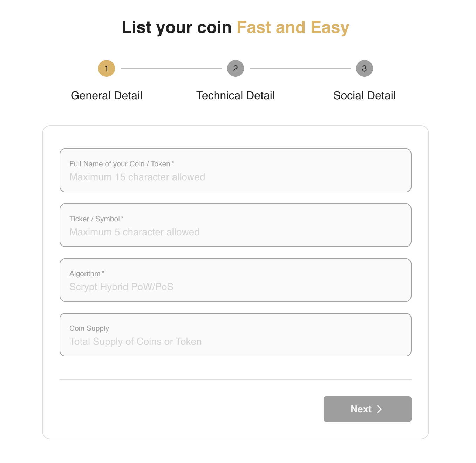
Task: Switch to the Technical Detail step
Action: pos(235,95)
